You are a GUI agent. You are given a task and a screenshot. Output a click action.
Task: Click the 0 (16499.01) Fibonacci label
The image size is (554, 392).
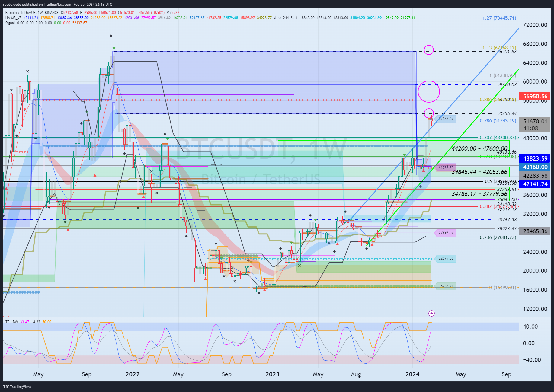coord(503,288)
